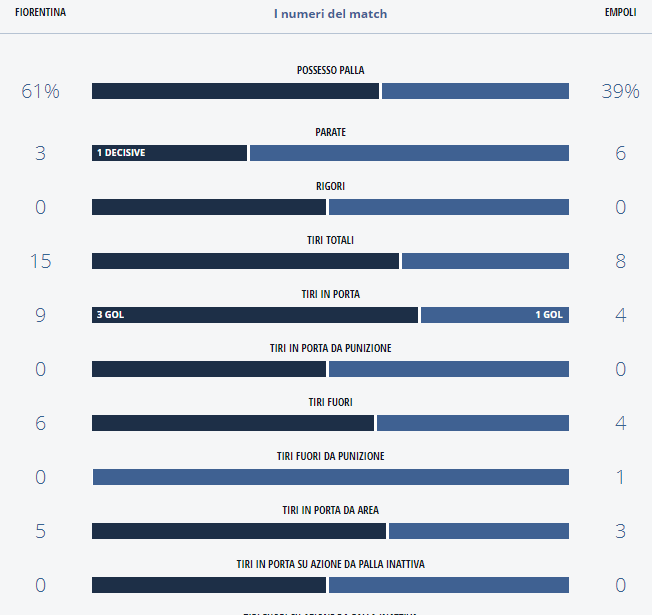Screen dimensions: 652x615
Task: Click the TIRI FUORI DA PUNIZIONE bar
Action: (330, 477)
